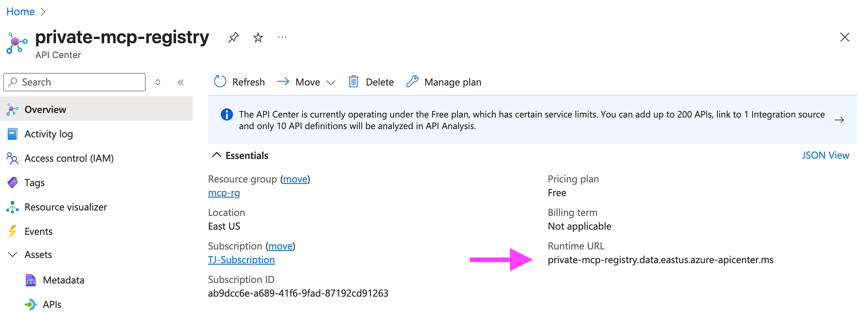Viewport: 868px width, 313px height.
Task: Collapse the Essentials section
Action: pyautogui.click(x=216, y=155)
